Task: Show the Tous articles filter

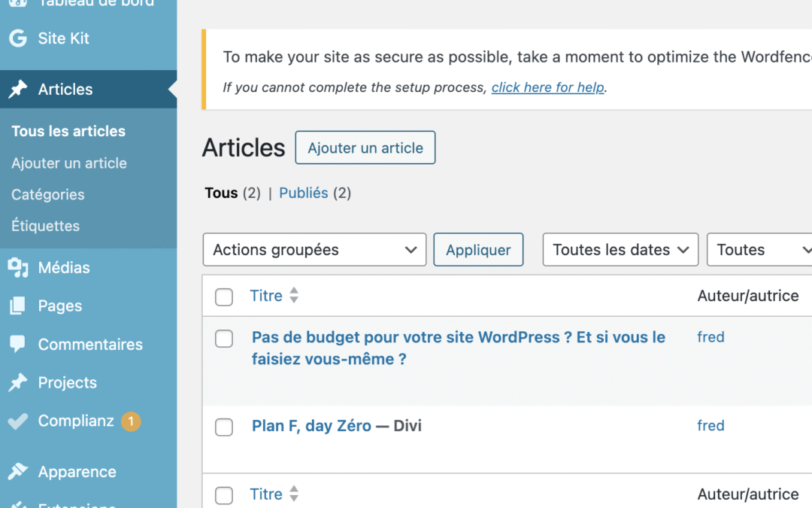Action: (221, 193)
